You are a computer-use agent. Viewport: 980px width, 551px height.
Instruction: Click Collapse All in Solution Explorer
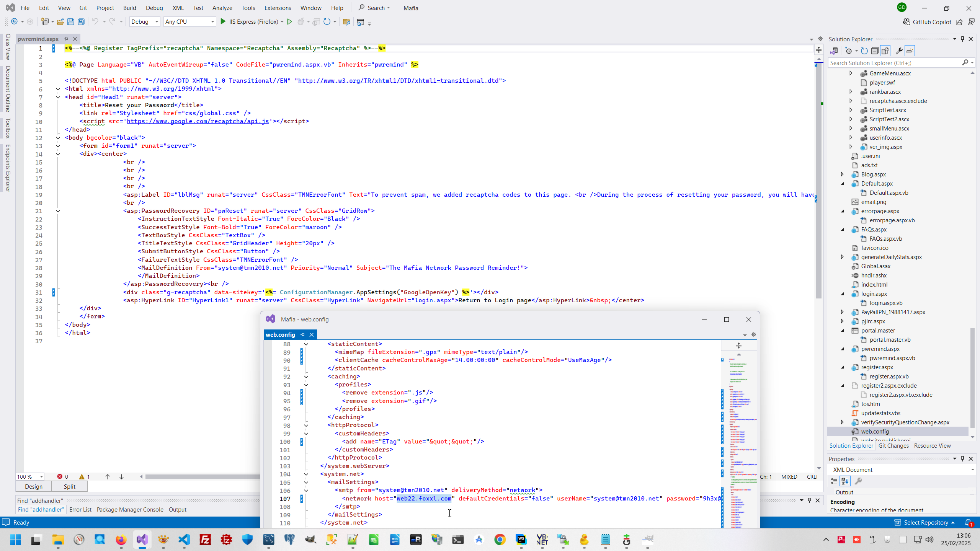875,51
